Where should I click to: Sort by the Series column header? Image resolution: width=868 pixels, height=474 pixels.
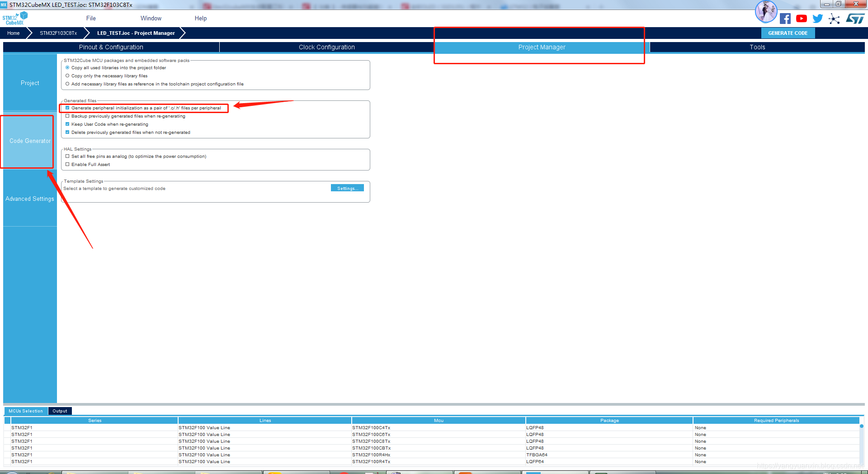click(94, 421)
